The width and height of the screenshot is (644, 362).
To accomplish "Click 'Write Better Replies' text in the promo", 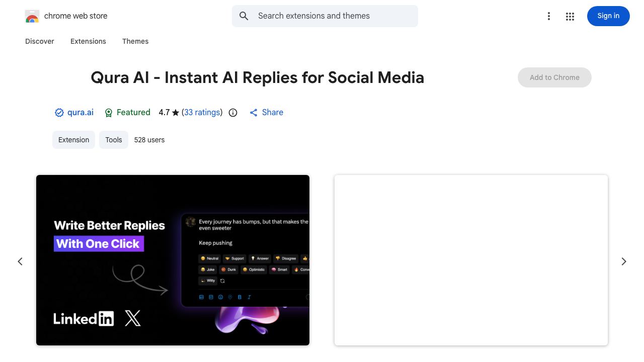I will 110,226.
